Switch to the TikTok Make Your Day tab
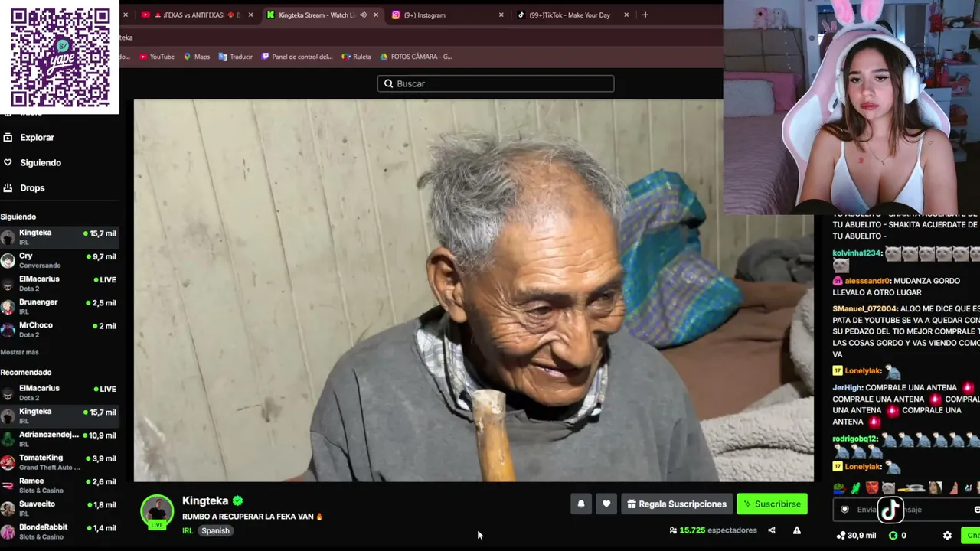Viewport: 980px width, 551px height. pyautogui.click(x=573, y=15)
